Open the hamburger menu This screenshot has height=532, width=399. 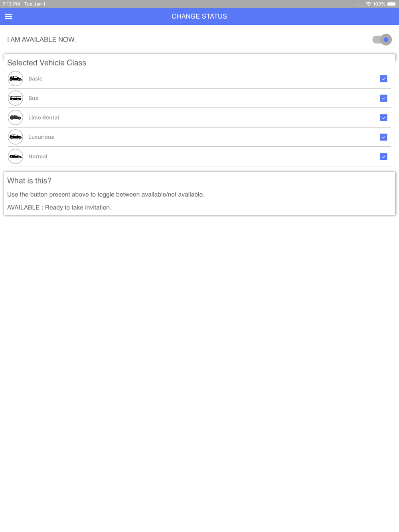8,16
